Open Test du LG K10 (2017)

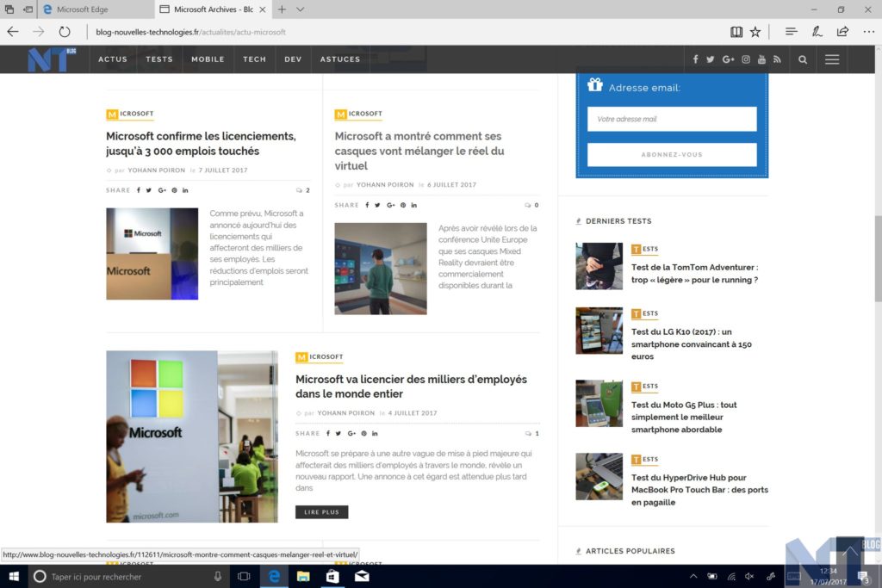[692, 344]
